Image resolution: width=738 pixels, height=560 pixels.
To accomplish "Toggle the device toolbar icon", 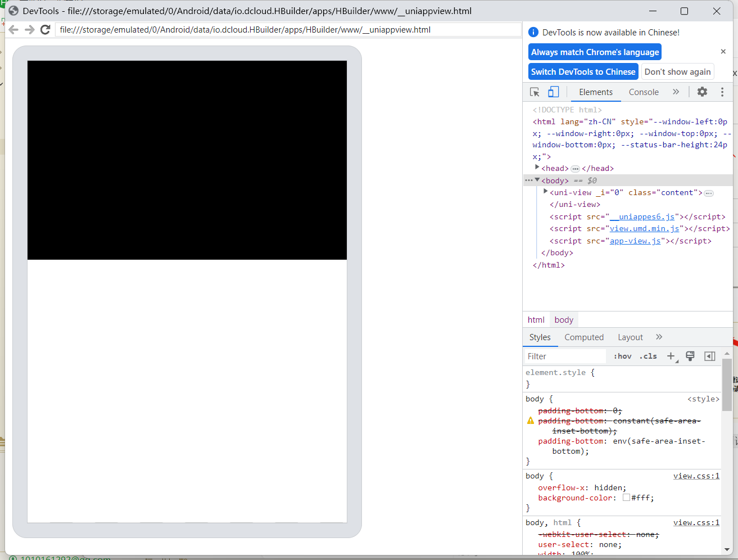I will pyautogui.click(x=554, y=92).
